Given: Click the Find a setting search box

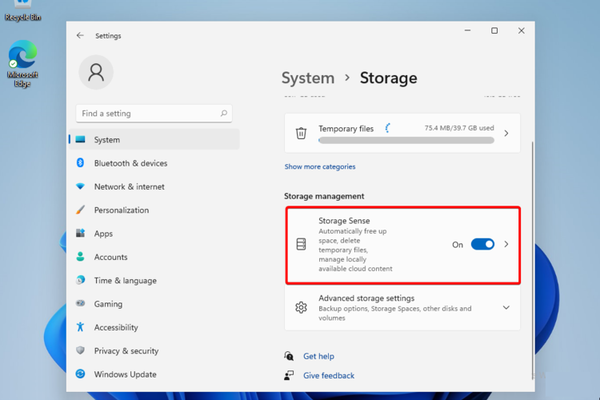Looking at the screenshot, I should tap(150, 114).
